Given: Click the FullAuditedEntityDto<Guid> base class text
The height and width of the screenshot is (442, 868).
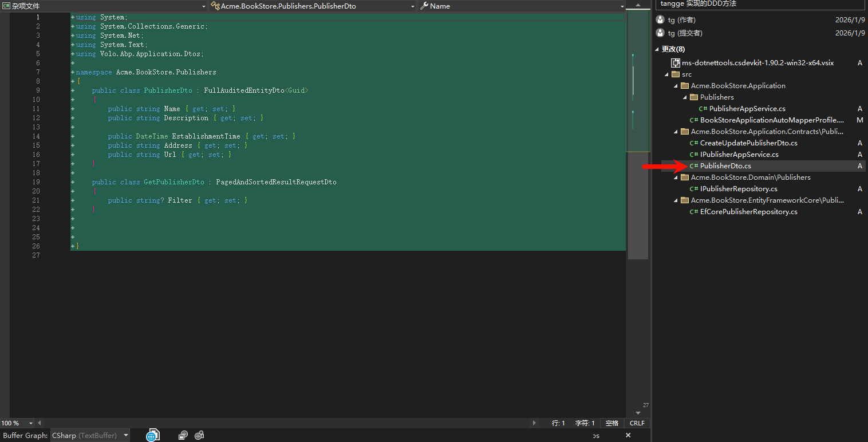Looking at the screenshot, I should tap(256, 90).
